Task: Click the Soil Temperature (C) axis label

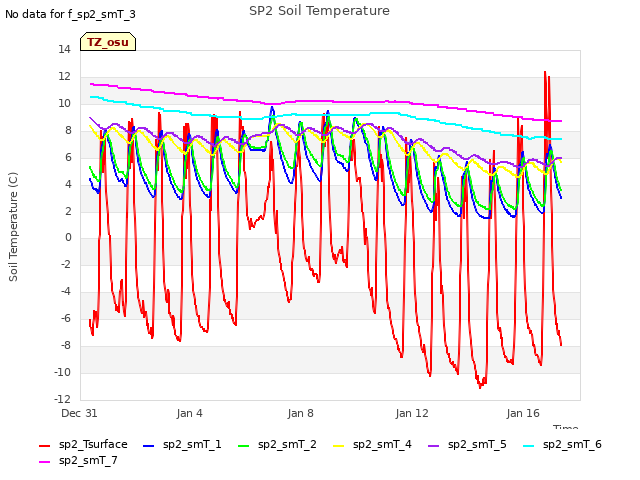Action: pos(13,227)
